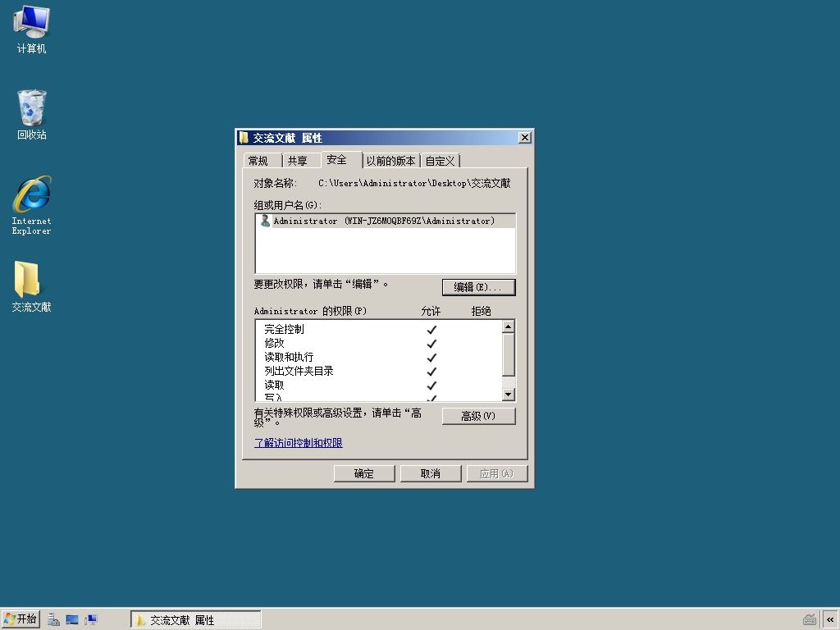Click the 修改 allow checkmark
The image size is (840, 630).
click(x=431, y=344)
